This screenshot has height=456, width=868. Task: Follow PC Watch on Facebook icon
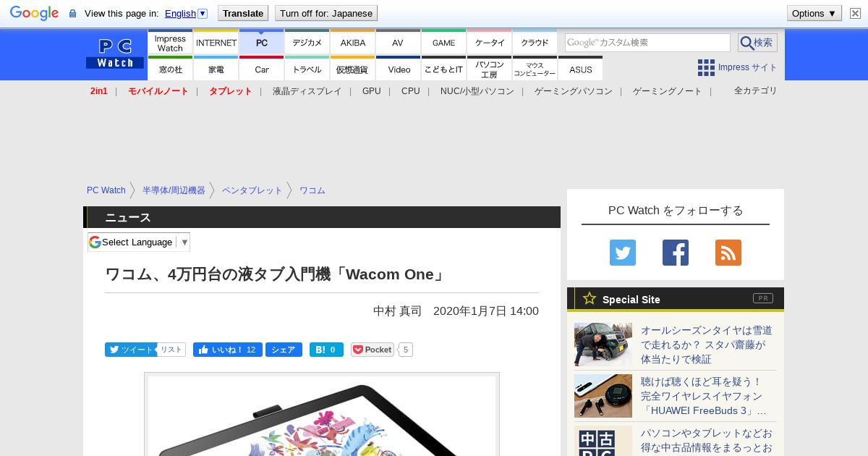[x=676, y=253]
